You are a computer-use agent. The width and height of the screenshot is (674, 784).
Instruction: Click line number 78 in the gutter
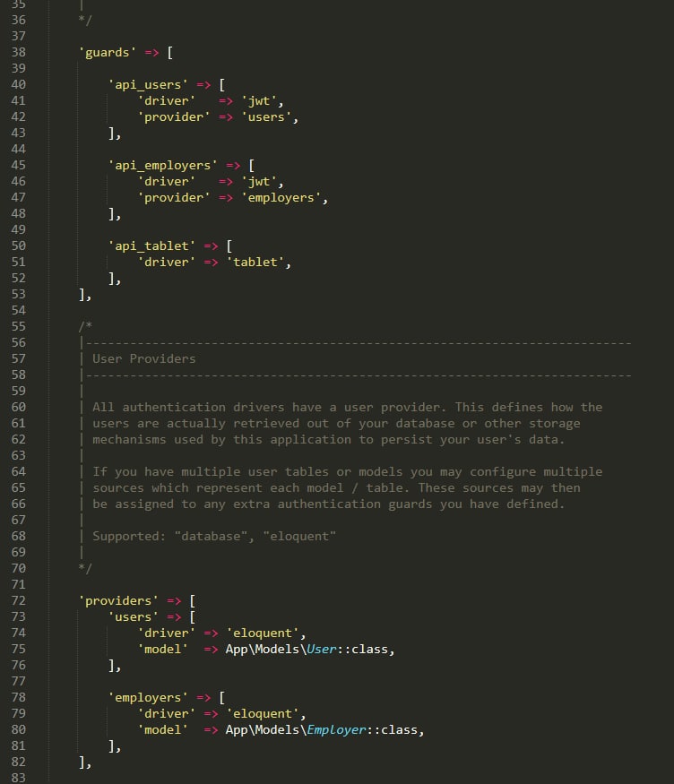coord(19,697)
